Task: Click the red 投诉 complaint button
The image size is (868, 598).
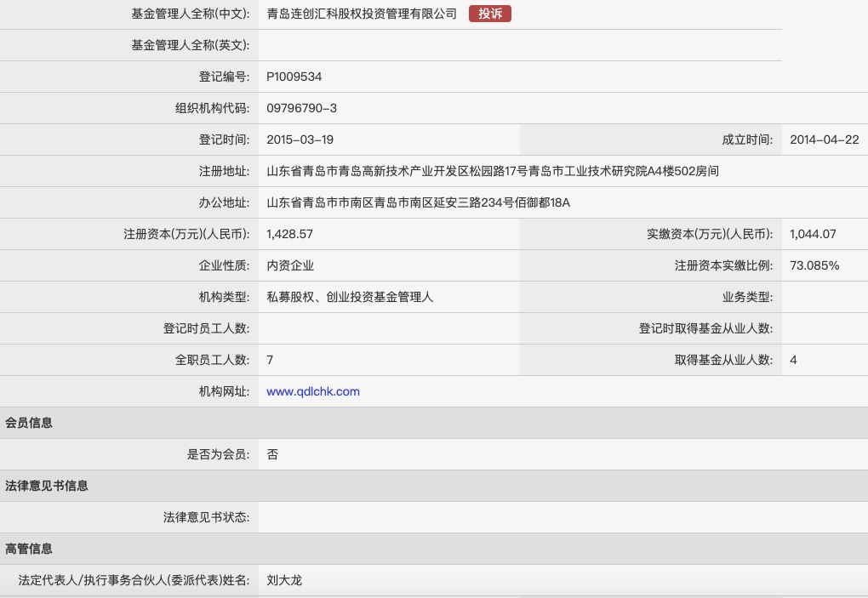Action: coord(490,14)
